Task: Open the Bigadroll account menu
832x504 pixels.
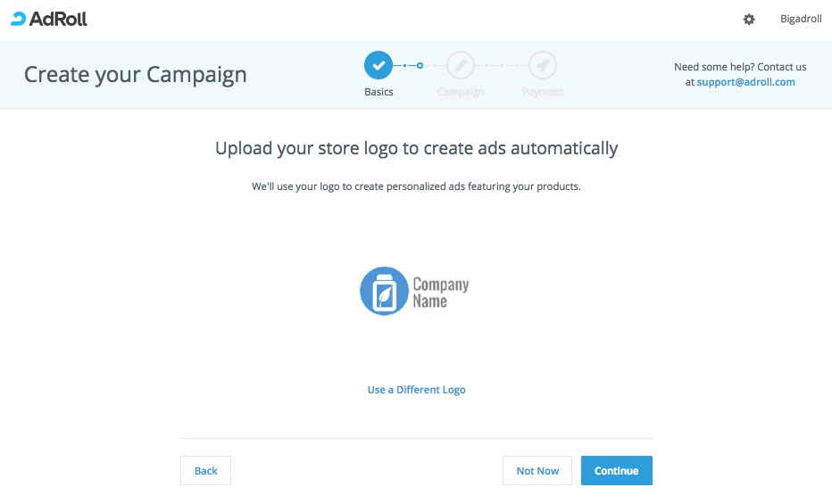Action: pos(801,20)
